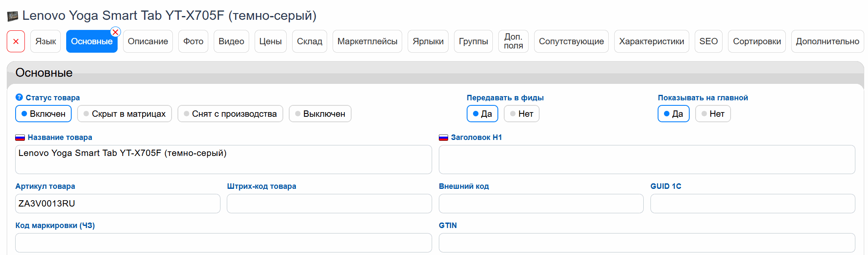868x255 pixels.
Task: Open the Описание tab
Action: (x=148, y=41)
